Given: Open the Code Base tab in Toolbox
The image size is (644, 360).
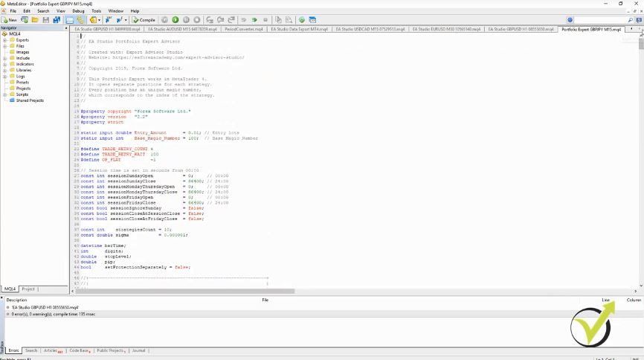Looking at the screenshot, I should [x=79, y=350].
